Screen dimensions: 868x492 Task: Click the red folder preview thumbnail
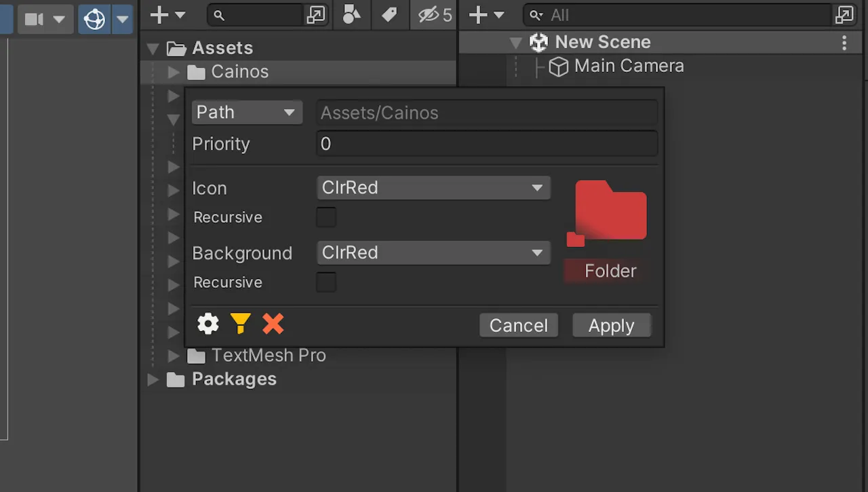click(607, 213)
